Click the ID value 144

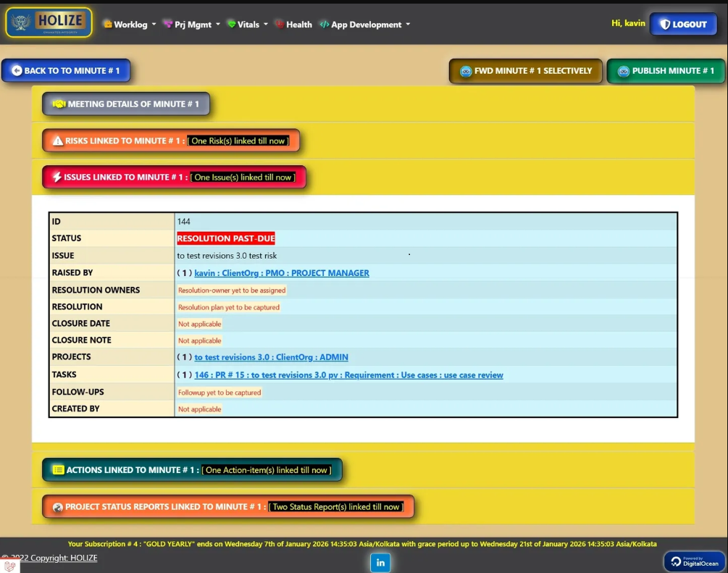click(183, 222)
